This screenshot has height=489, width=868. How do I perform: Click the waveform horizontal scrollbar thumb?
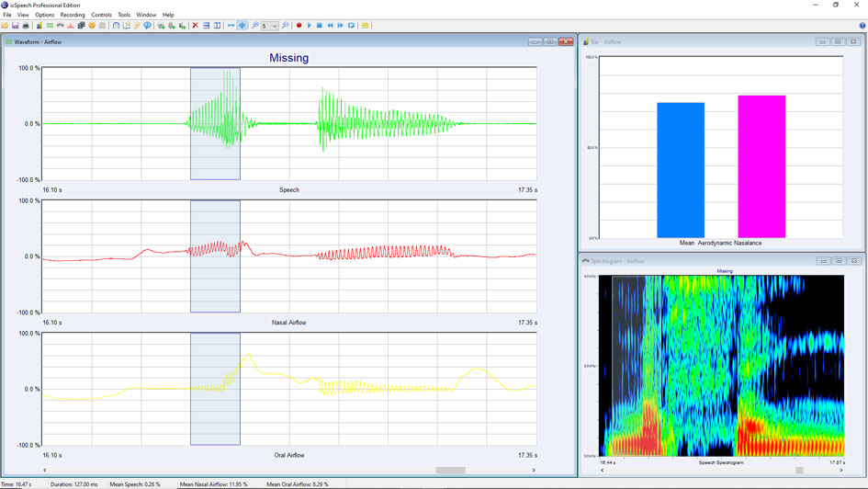click(x=450, y=471)
